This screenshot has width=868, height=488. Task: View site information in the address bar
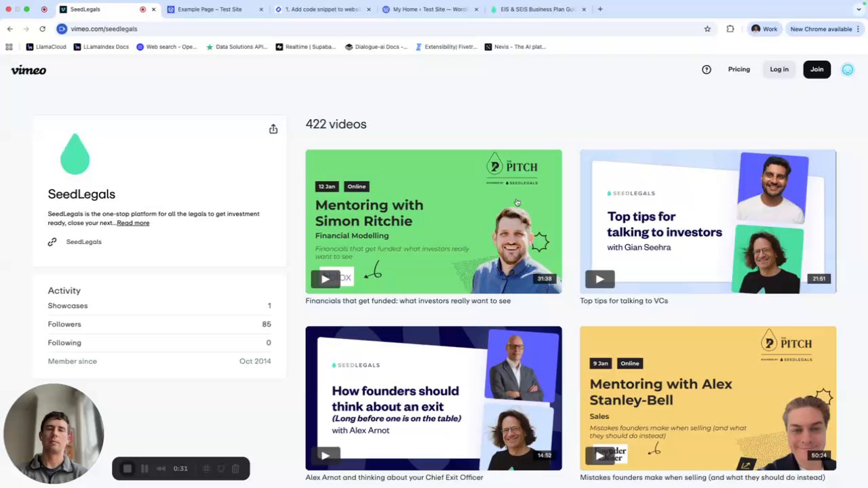tap(62, 28)
